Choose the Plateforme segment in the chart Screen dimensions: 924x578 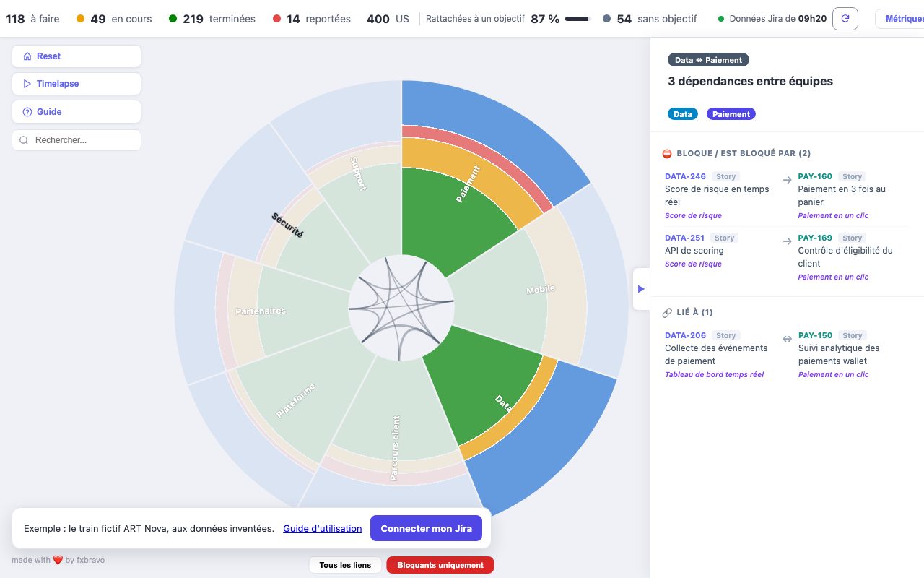296,400
